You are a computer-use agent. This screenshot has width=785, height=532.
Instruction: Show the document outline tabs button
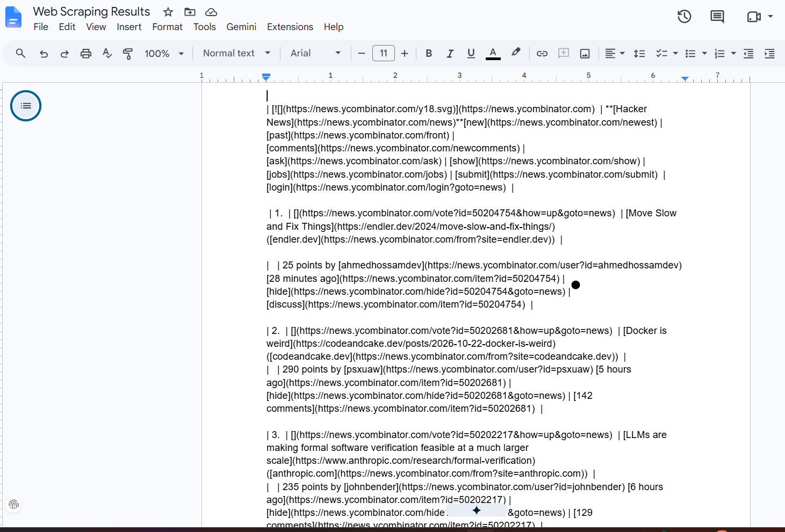click(x=26, y=106)
